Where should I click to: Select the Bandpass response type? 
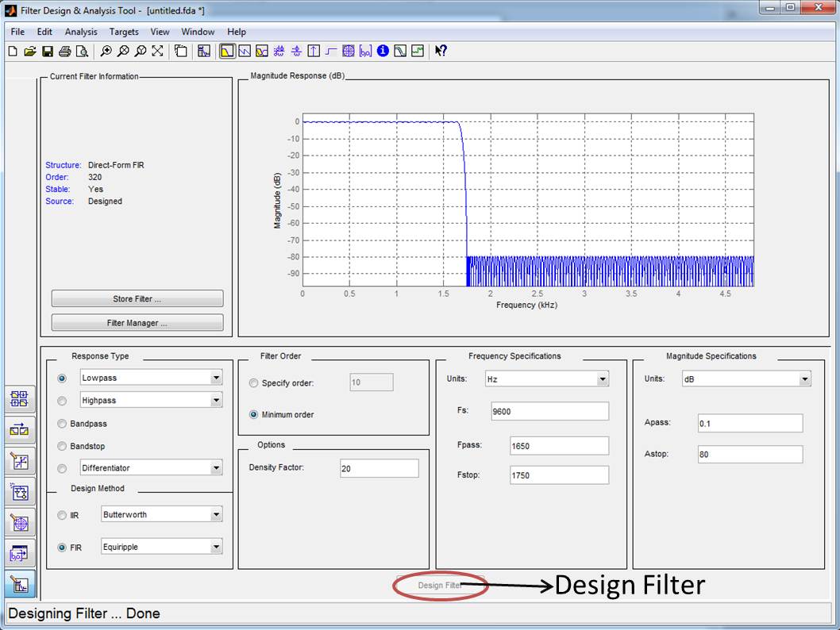click(x=62, y=424)
